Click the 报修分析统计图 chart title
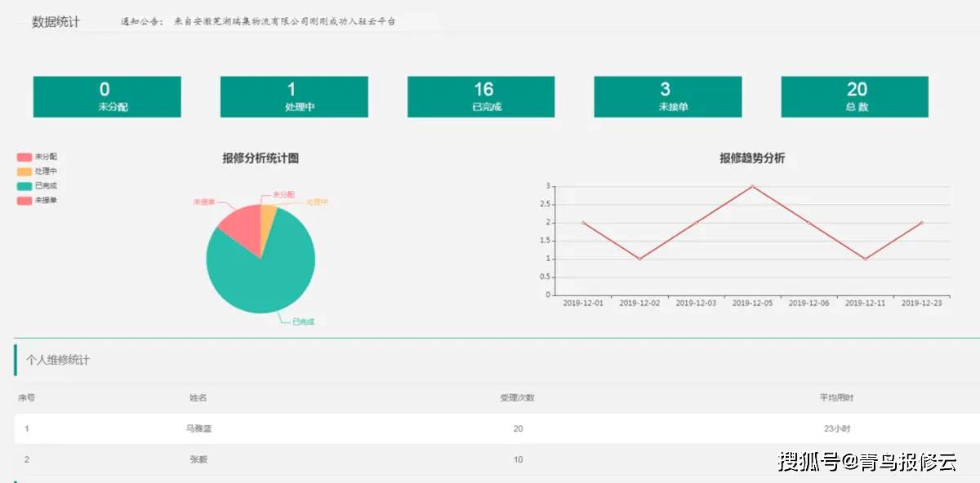Screen dimensions: 980x483 [x=261, y=158]
